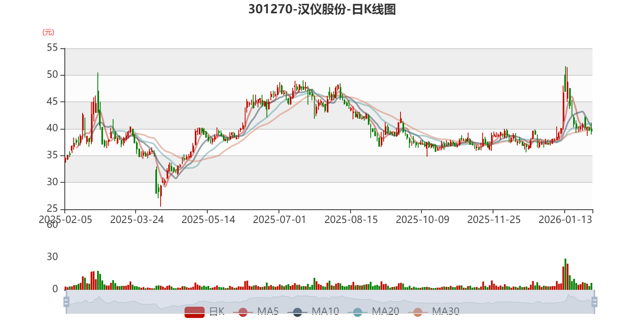644x322 pixels.
Task: Select the 2025-03-24 axis date
Action: (137, 220)
